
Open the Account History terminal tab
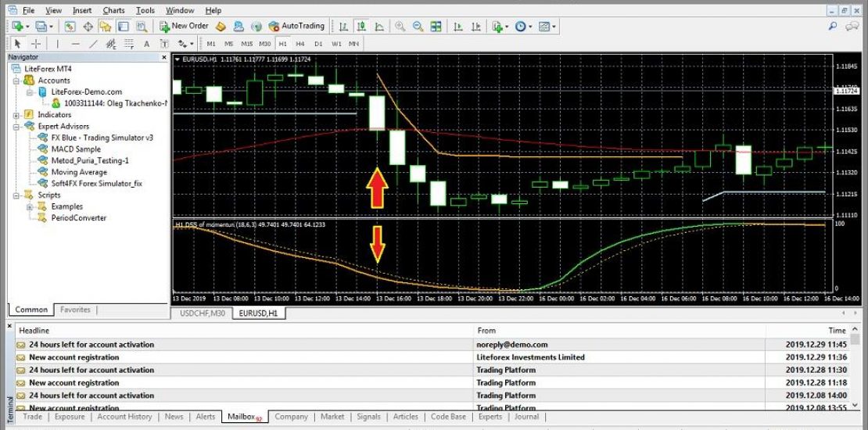pyautogui.click(x=124, y=417)
